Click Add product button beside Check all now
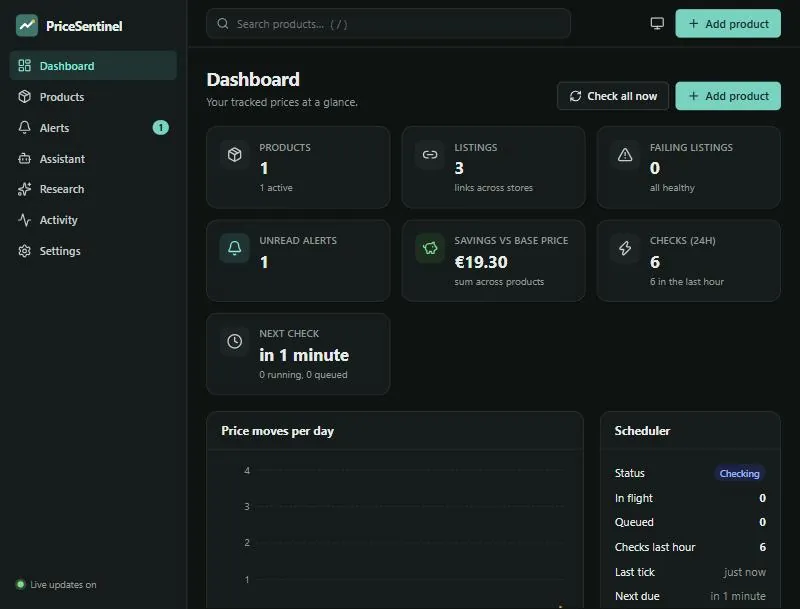Image resolution: width=800 pixels, height=609 pixels. [x=728, y=96]
